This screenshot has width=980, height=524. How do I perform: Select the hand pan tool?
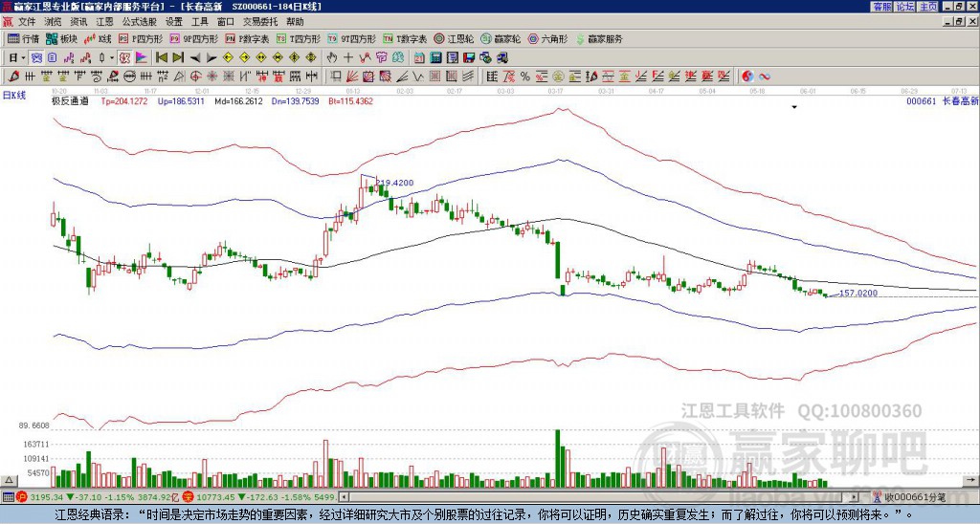coord(331,58)
